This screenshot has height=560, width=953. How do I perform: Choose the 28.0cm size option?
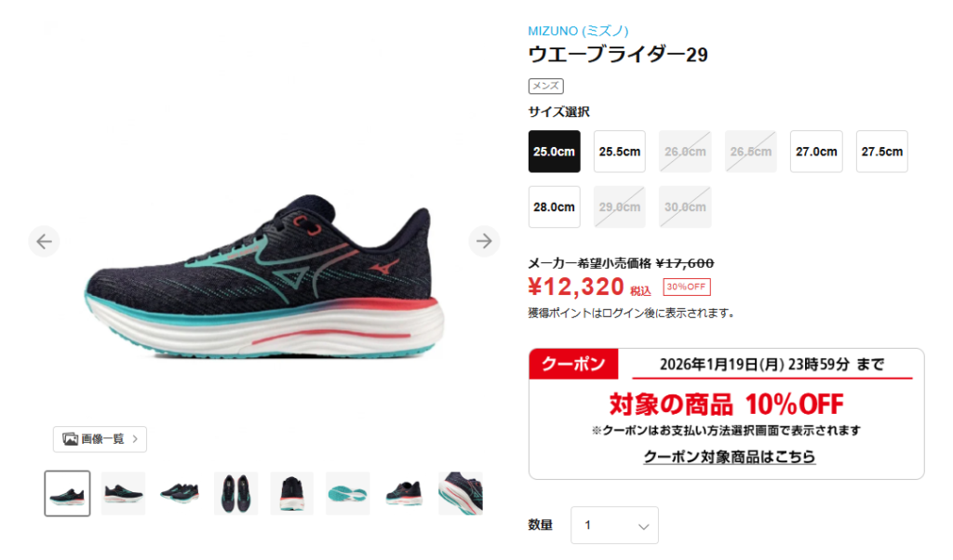click(555, 207)
